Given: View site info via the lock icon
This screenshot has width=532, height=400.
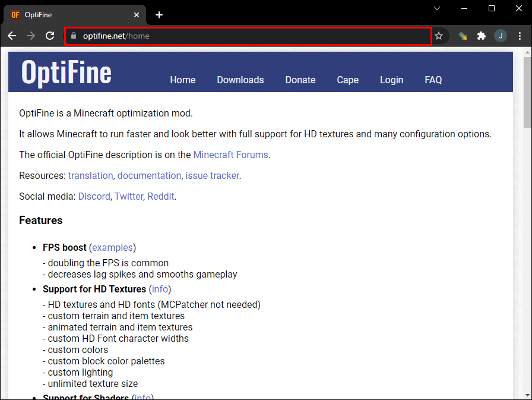Looking at the screenshot, I should click(x=73, y=36).
